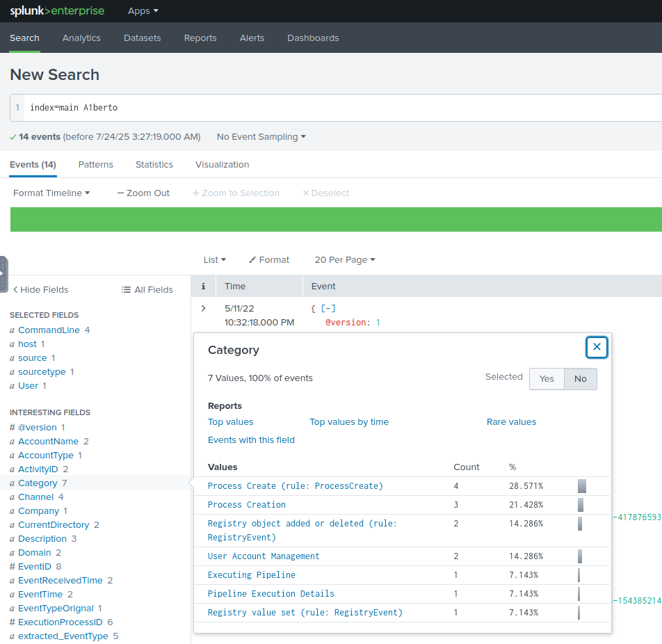Open Top values report
The width and height of the screenshot is (662, 644).
tap(231, 422)
